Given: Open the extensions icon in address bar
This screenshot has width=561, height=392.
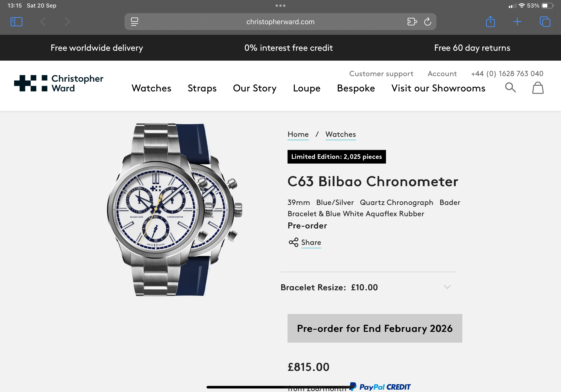Looking at the screenshot, I should [x=412, y=22].
